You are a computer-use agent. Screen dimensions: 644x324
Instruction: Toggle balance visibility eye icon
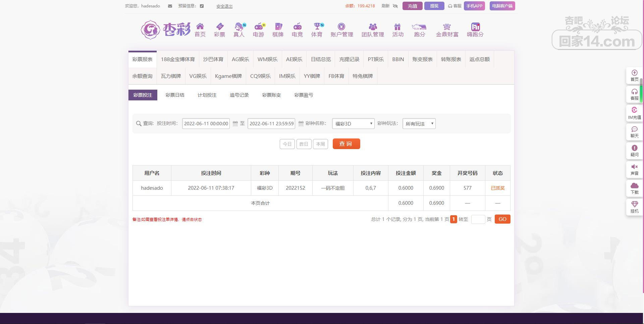(395, 6)
